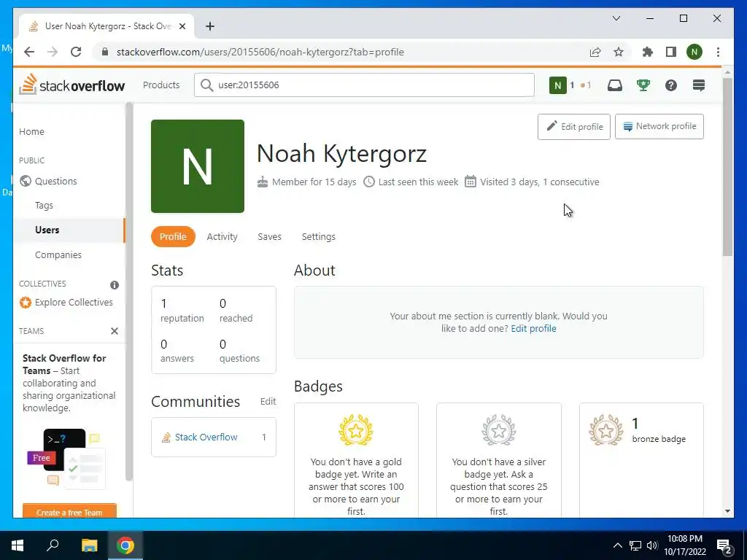Open Companies in the left sidebar
The height and width of the screenshot is (560, 747).
[x=58, y=254]
